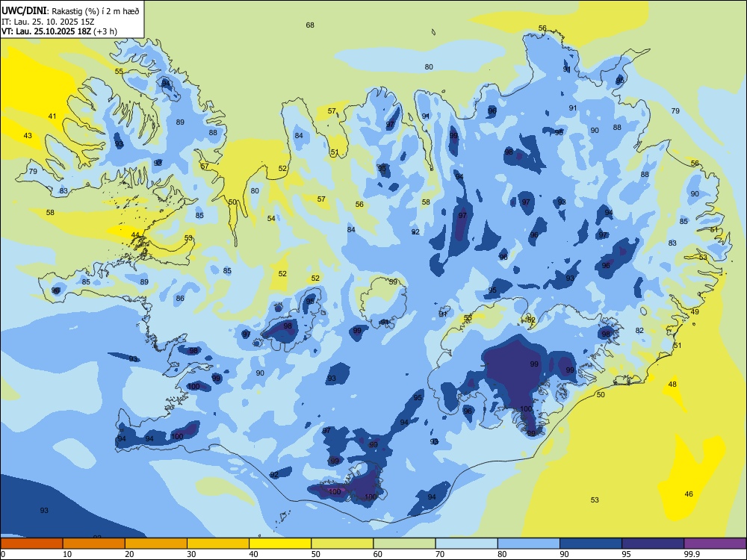Click the '86' humidity value in west Iceland
Screen dimensions: 747x560
click(180, 299)
